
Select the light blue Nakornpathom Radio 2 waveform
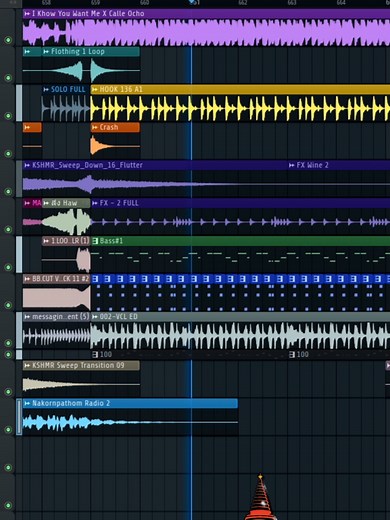[x=130, y=422]
